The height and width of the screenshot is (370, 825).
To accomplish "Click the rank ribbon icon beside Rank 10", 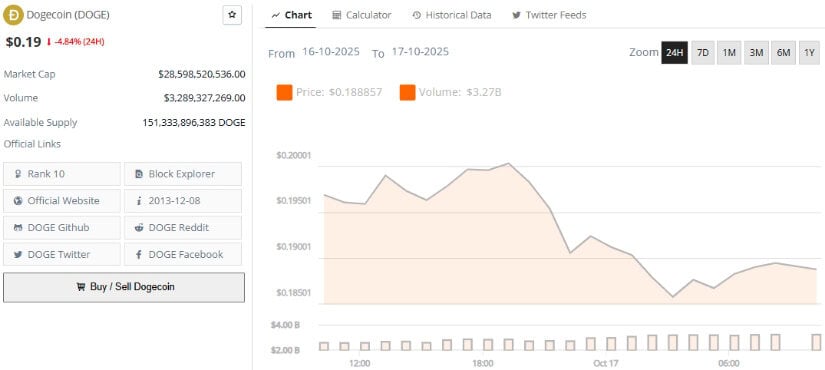I will [18, 174].
